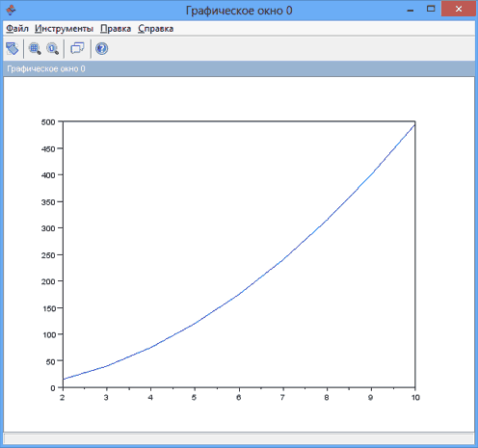The image size is (478, 448).
Task: Click the Графическое окно 0 panel header bar
Action: point(239,68)
